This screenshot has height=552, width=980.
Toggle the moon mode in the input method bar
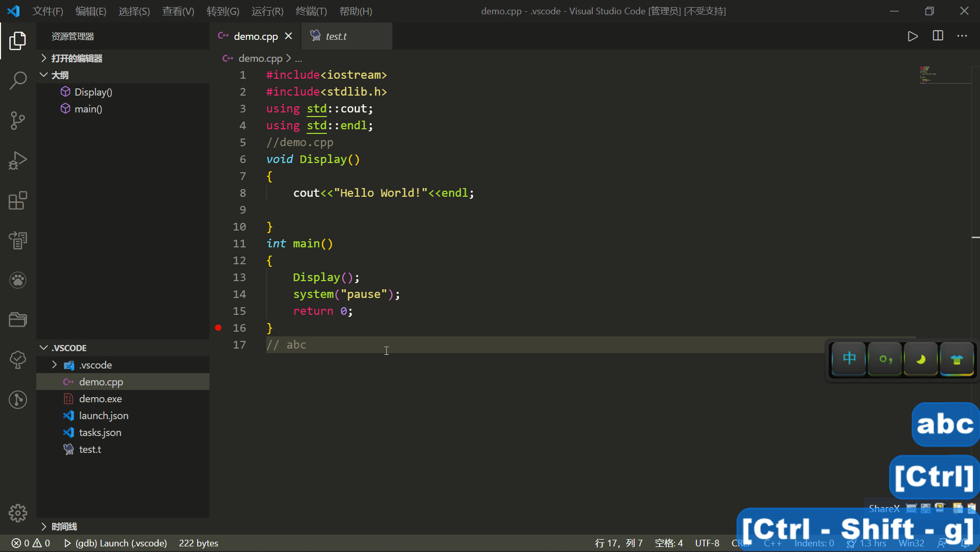(x=920, y=359)
